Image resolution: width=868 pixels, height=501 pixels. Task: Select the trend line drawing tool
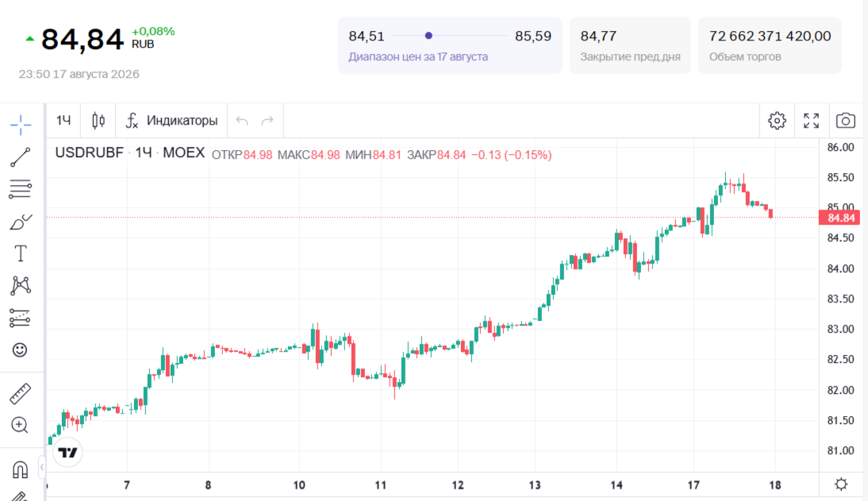pos(21,157)
